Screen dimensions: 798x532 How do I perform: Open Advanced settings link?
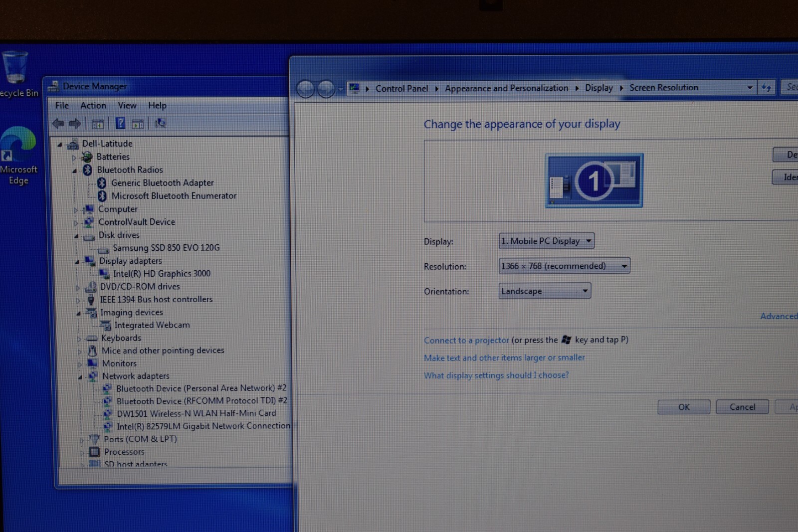(x=779, y=316)
